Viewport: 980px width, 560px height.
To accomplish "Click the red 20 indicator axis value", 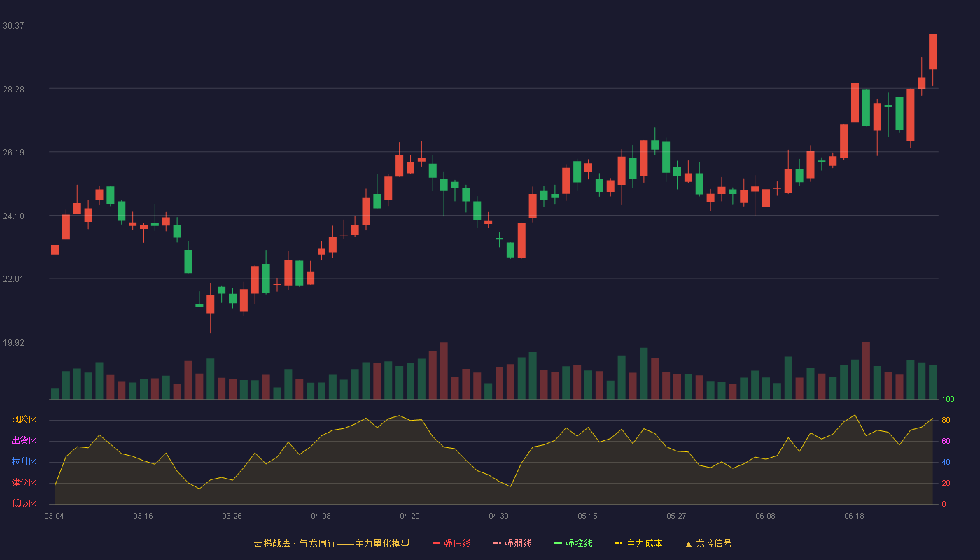I will 946,483.
